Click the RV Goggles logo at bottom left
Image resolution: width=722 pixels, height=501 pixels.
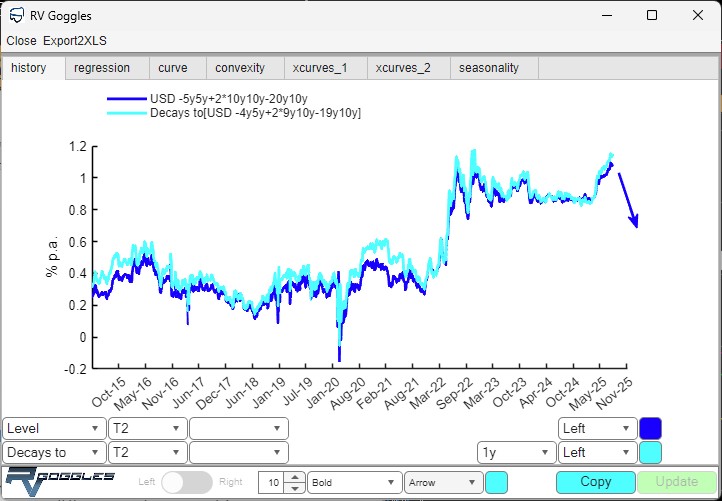pyautogui.click(x=60, y=482)
